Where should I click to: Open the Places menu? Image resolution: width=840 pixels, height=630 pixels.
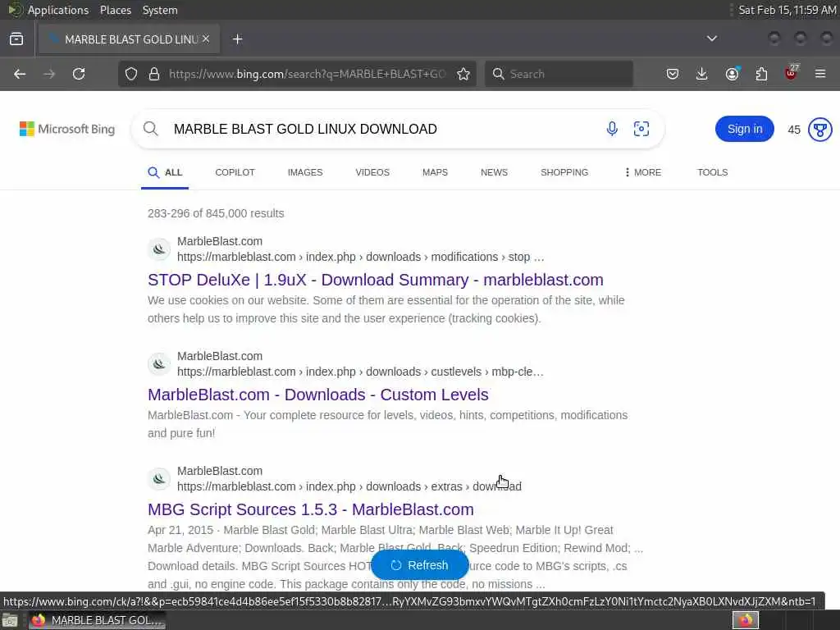coord(115,10)
